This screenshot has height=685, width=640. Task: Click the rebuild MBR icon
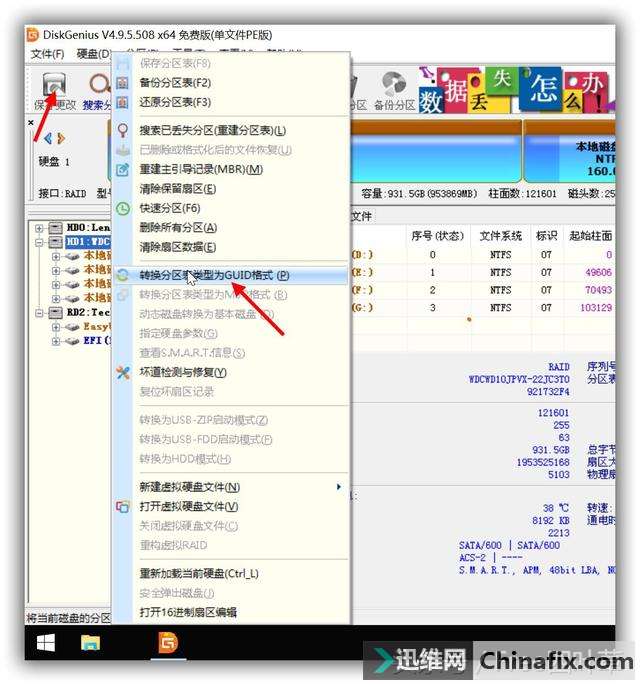pos(123,170)
